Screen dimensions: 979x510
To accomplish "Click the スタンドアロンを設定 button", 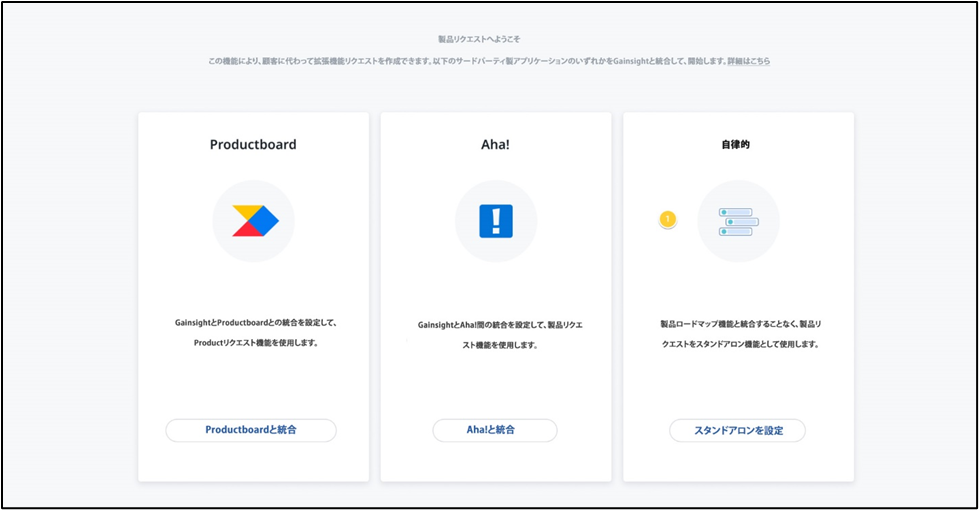I will coord(737,430).
